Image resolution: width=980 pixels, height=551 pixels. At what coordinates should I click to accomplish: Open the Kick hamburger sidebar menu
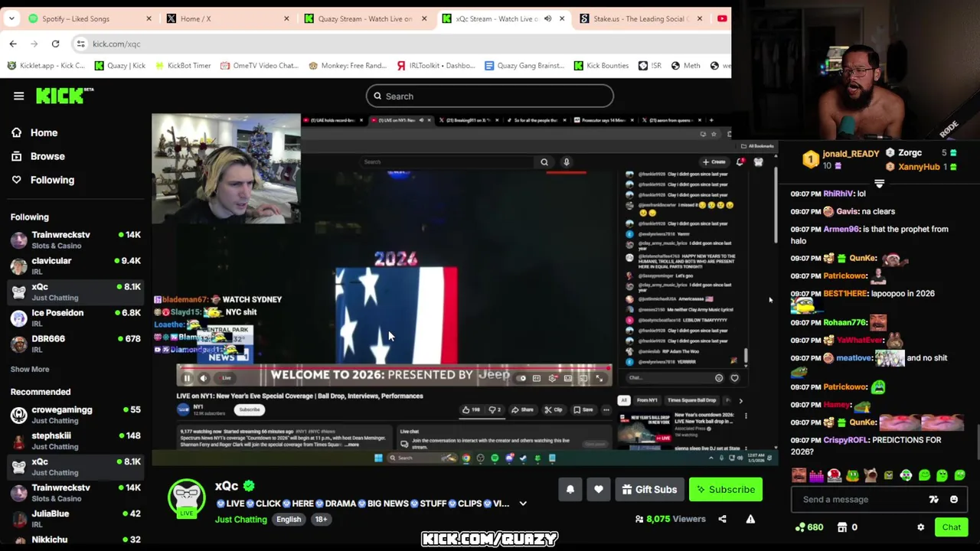pyautogui.click(x=18, y=96)
